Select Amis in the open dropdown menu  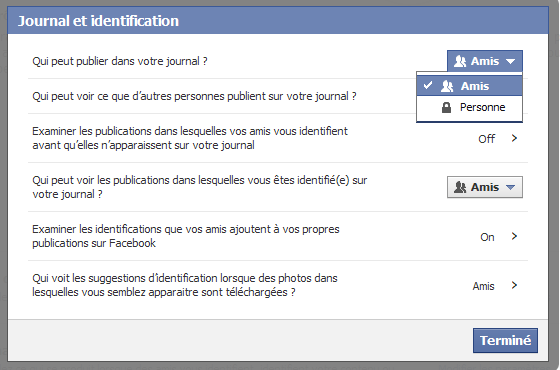tap(469, 86)
